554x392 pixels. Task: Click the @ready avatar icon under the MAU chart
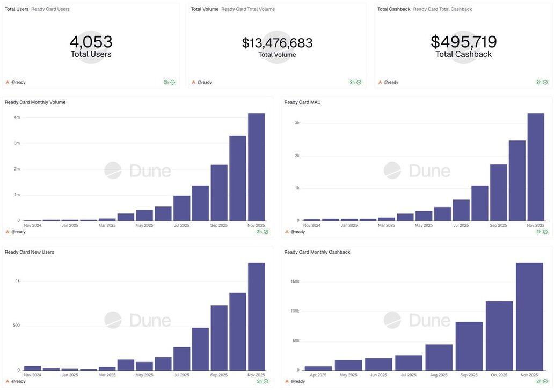point(287,232)
